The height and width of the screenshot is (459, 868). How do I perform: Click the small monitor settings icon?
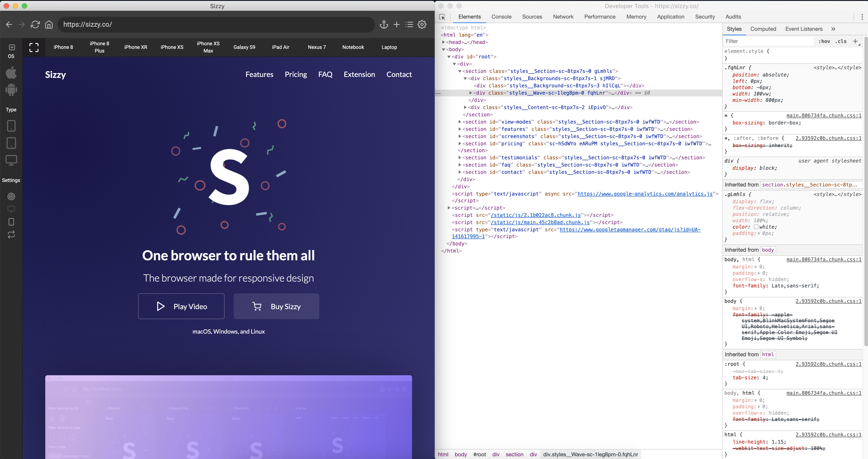[x=11, y=209]
